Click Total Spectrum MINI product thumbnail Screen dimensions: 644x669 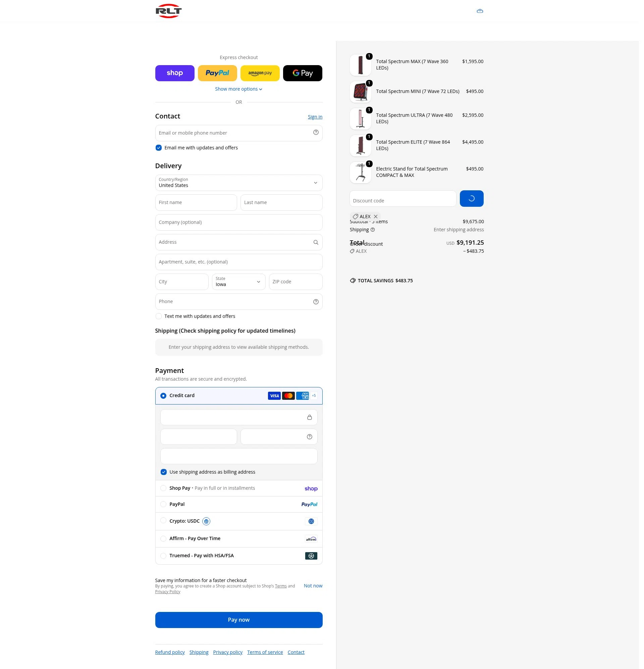(361, 92)
